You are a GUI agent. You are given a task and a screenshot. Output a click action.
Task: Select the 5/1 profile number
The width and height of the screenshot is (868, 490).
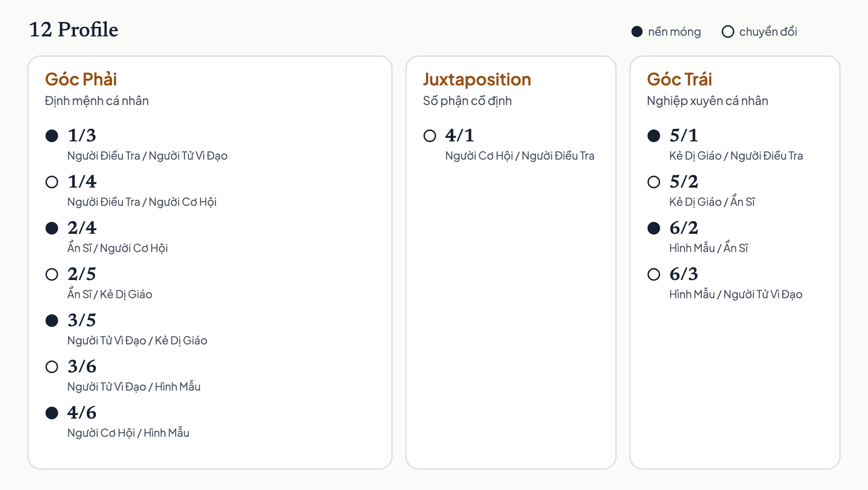pyautogui.click(x=684, y=135)
